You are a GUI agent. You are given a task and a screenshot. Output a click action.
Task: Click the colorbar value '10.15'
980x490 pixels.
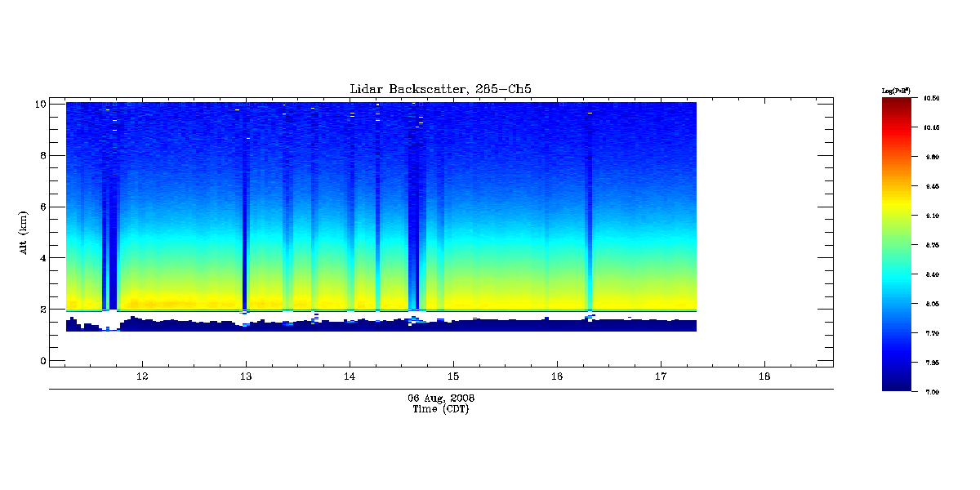click(x=932, y=127)
